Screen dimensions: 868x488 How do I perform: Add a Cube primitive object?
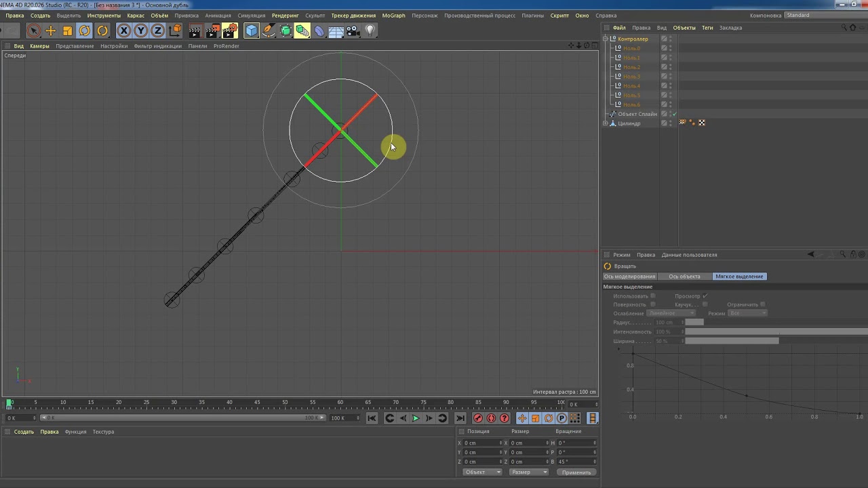click(x=252, y=30)
